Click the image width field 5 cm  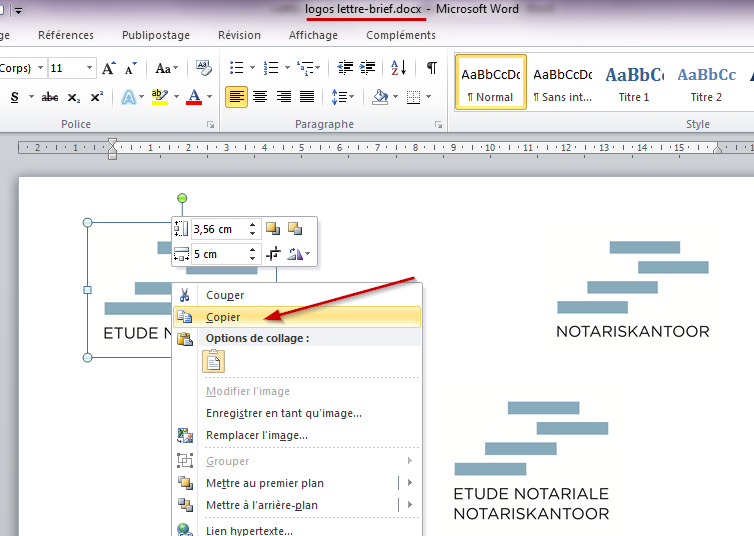[220, 254]
